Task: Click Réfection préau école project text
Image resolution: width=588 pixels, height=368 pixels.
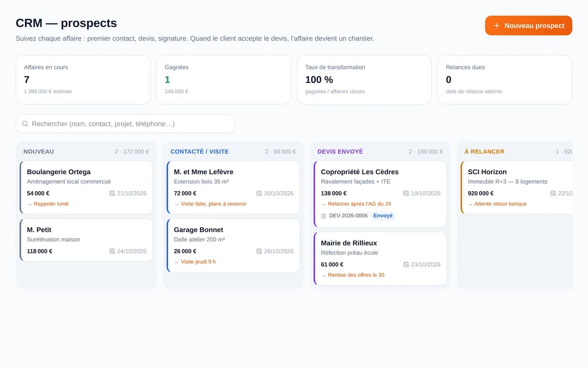Action: pyautogui.click(x=349, y=253)
